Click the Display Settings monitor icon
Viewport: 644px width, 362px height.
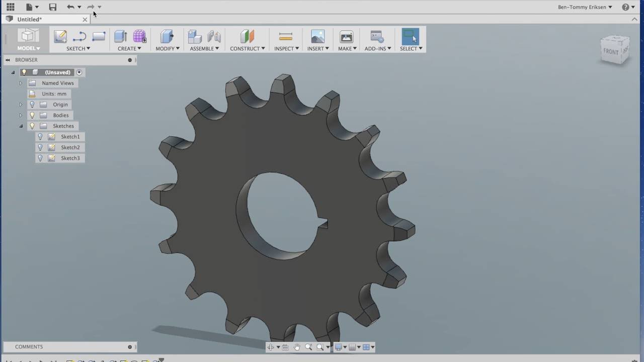click(339, 347)
